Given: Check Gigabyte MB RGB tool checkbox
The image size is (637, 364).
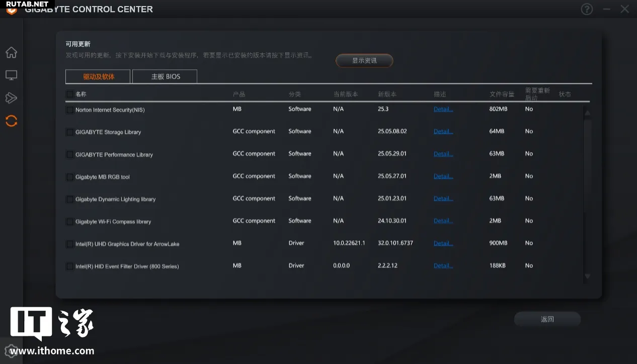Looking at the screenshot, I should [70, 177].
